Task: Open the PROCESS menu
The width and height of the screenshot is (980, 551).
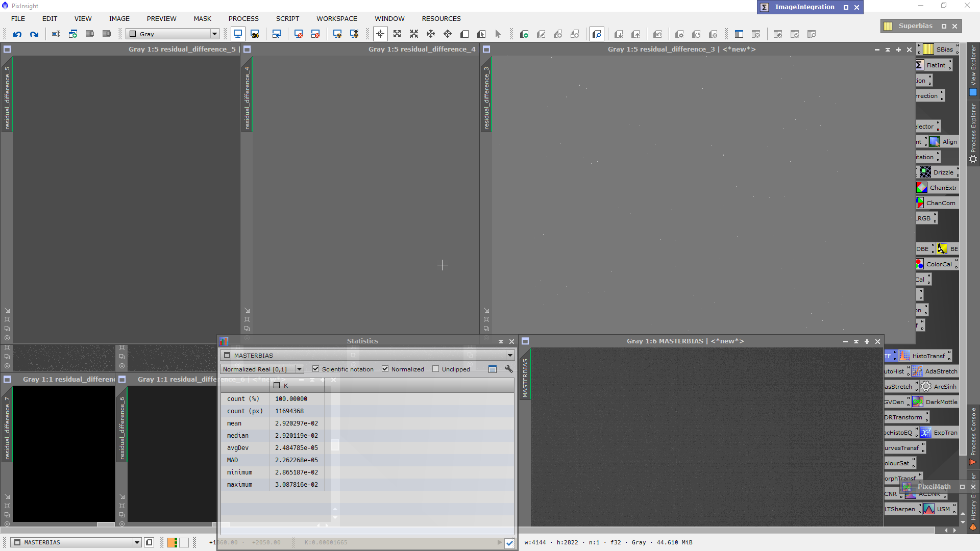Action: point(243,18)
